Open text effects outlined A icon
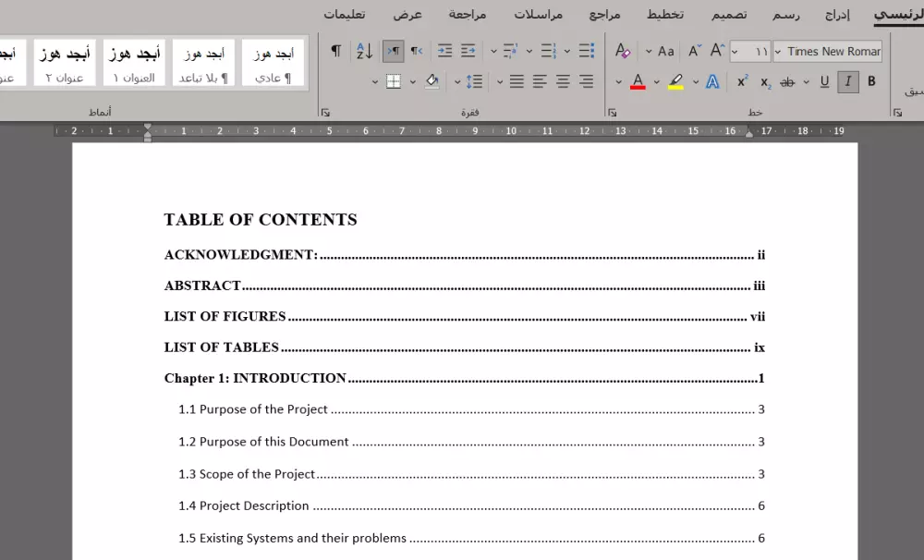 (712, 82)
